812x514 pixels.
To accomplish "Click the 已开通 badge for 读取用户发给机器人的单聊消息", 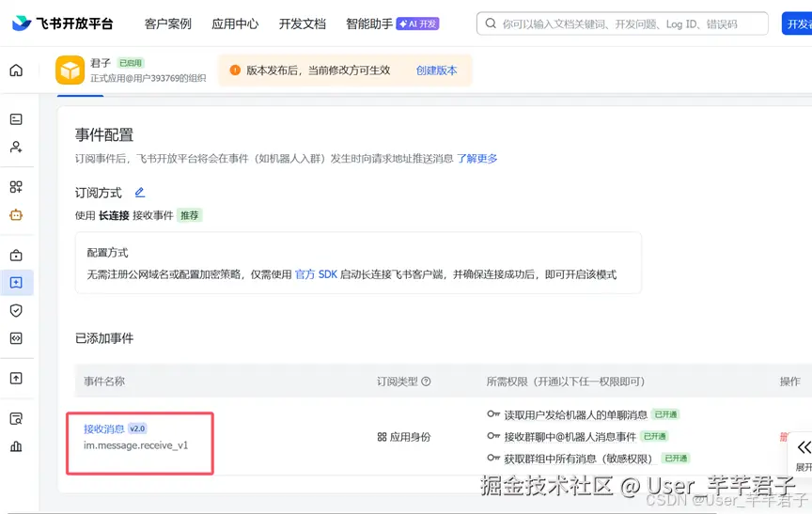I will pyautogui.click(x=665, y=414).
